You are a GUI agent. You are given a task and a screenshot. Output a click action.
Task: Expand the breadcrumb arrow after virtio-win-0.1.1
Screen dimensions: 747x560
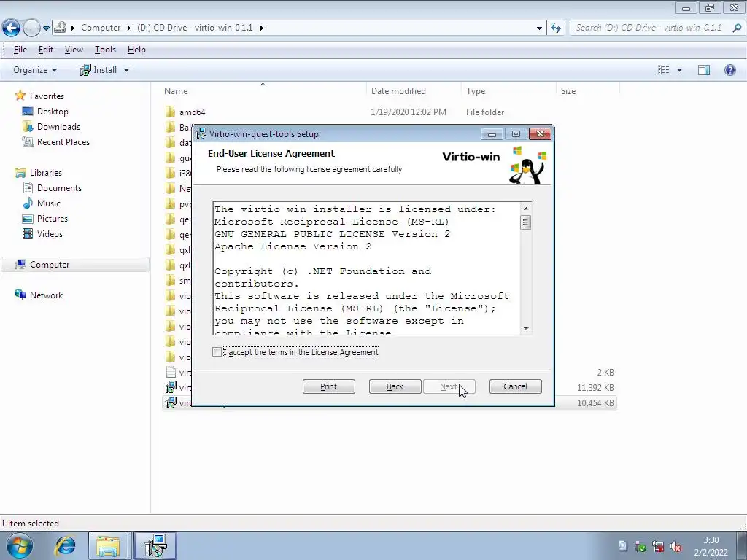coord(262,28)
